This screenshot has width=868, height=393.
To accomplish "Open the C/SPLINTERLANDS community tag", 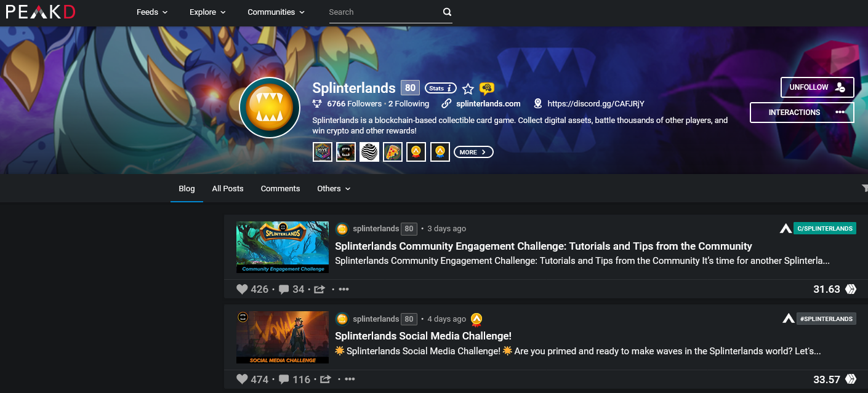I will pos(825,228).
